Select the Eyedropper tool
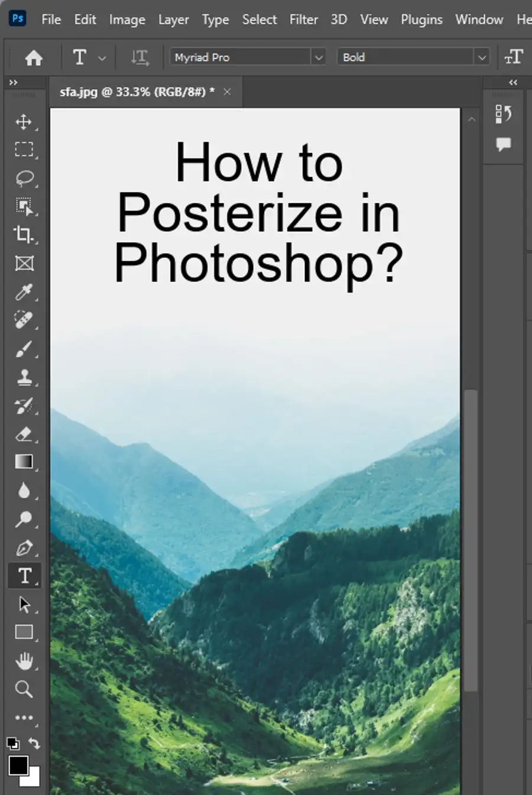Viewport: 532px width, 795px height. [24, 291]
